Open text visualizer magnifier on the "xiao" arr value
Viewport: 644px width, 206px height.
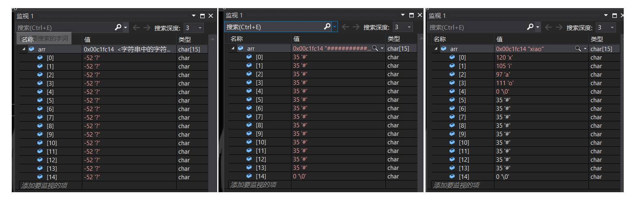578,49
